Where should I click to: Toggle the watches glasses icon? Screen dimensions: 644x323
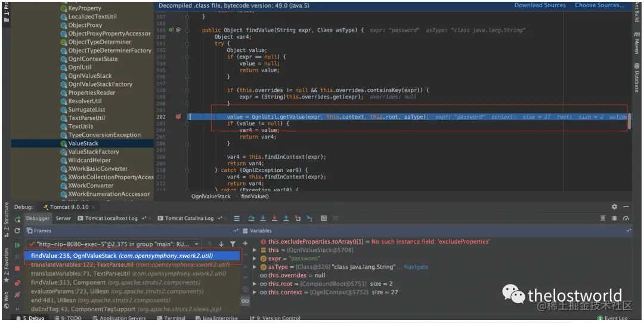point(245,301)
